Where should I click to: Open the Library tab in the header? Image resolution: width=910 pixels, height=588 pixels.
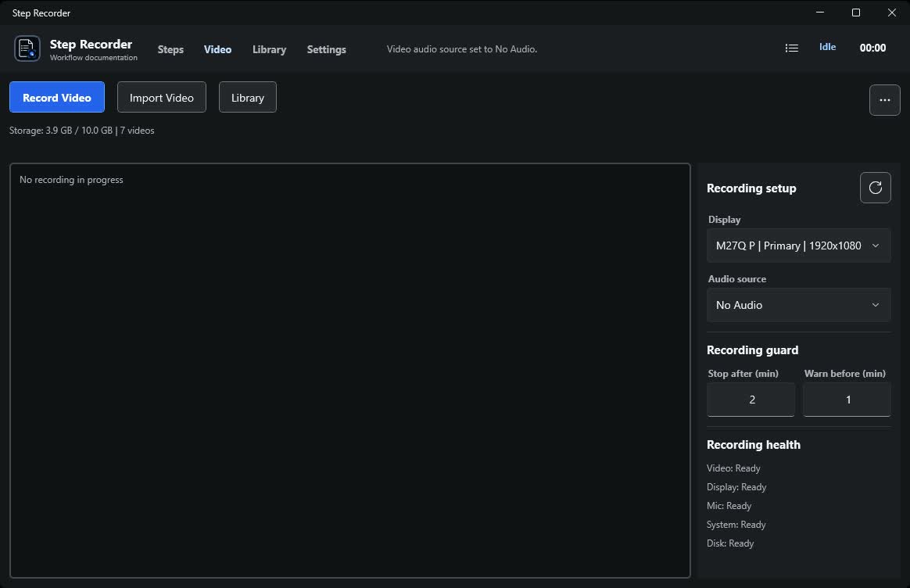point(269,49)
